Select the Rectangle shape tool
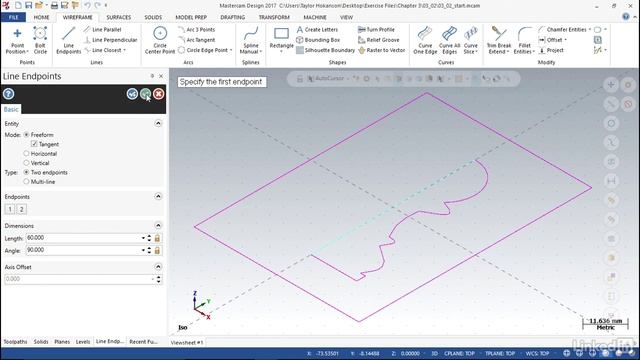 point(281,40)
